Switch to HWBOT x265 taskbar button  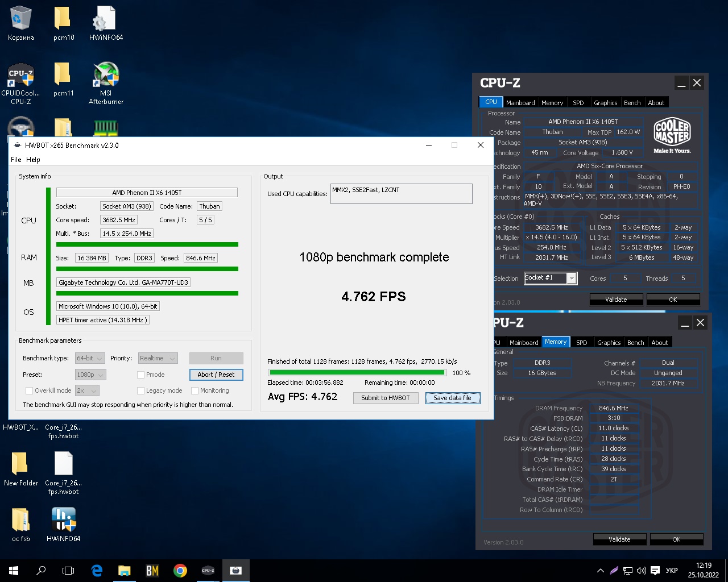(235, 571)
